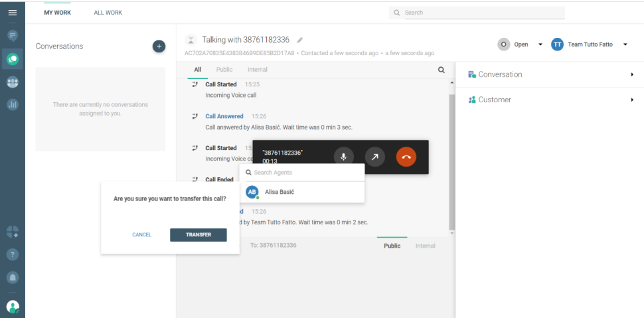Image resolution: width=644 pixels, height=318 pixels.
Task: Select the All messages filter tab
Action: click(198, 70)
